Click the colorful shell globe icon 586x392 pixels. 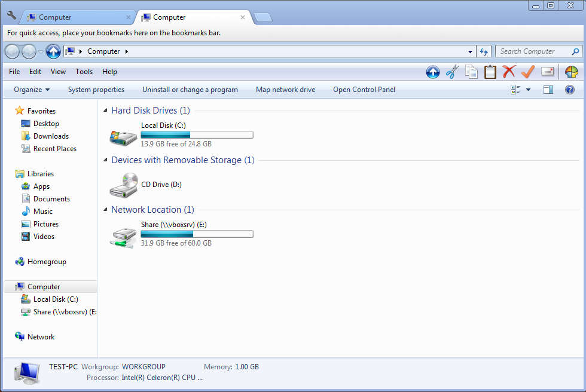[x=572, y=72]
